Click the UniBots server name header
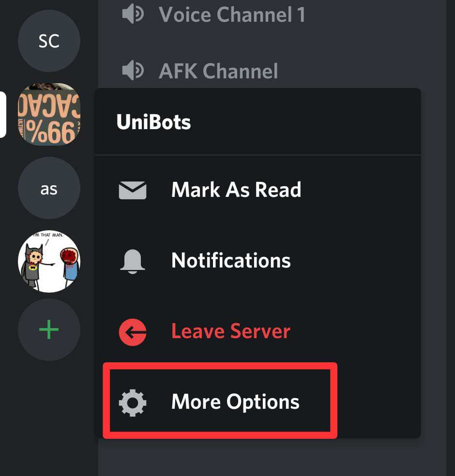455x476 pixels. pos(154,122)
